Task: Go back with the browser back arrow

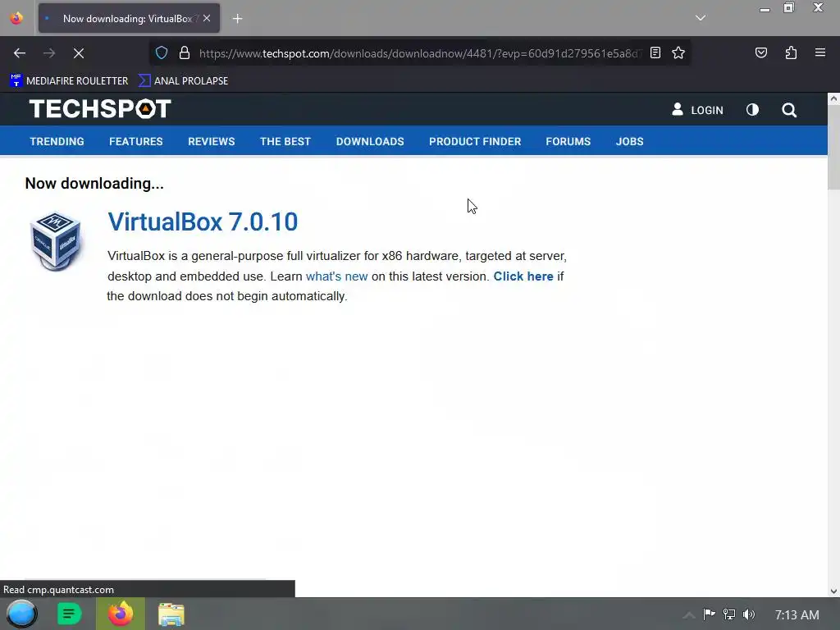Action: (x=20, y=53)
